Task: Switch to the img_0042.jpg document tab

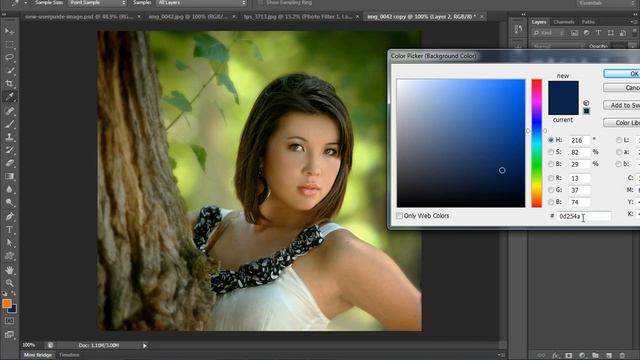Action: point(188,17)
